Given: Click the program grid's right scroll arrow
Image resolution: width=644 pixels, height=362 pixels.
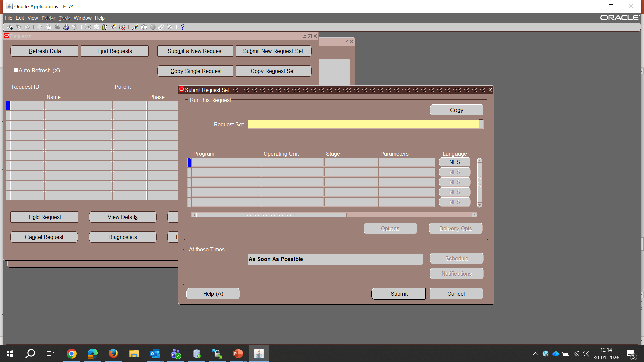Looking at the screenshot, I should coord(474,215).
